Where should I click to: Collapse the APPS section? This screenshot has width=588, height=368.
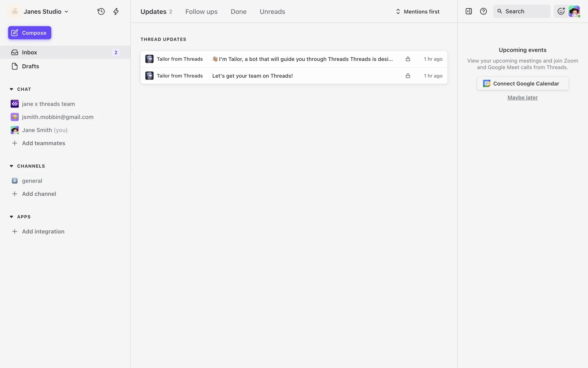(x=12, y=217)
